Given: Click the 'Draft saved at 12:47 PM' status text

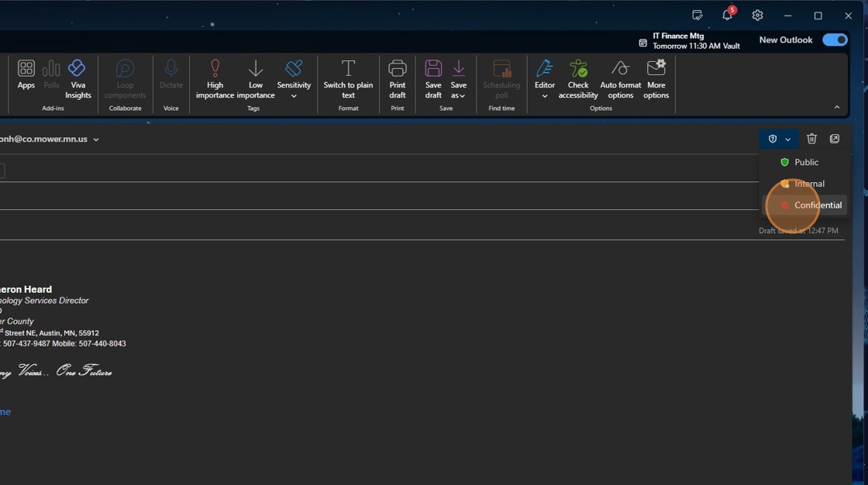Looking at the screenshot, I should pyautogui.click(x=798, y=231).
